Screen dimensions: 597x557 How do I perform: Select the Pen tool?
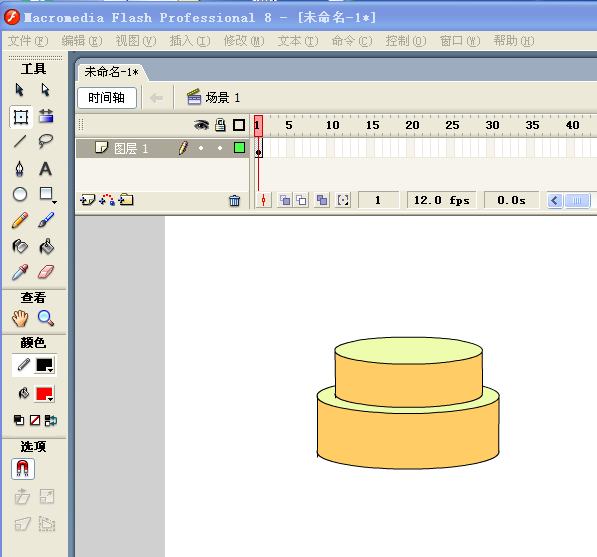[x=20, y=169]
